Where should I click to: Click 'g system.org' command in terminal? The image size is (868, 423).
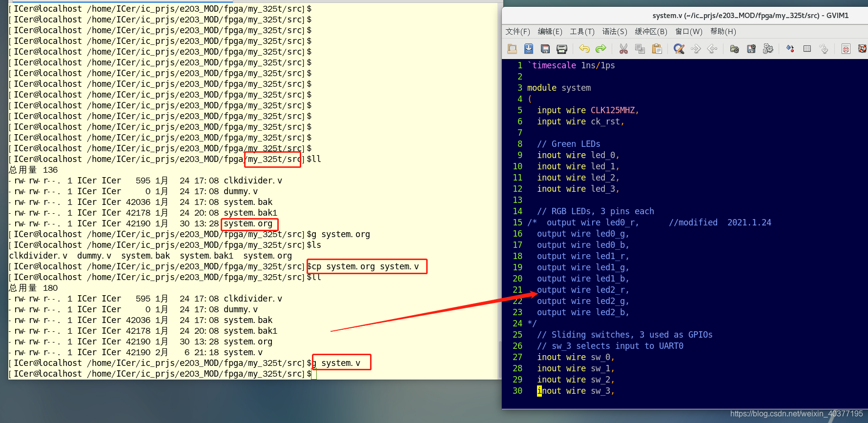tap(341, 234)
